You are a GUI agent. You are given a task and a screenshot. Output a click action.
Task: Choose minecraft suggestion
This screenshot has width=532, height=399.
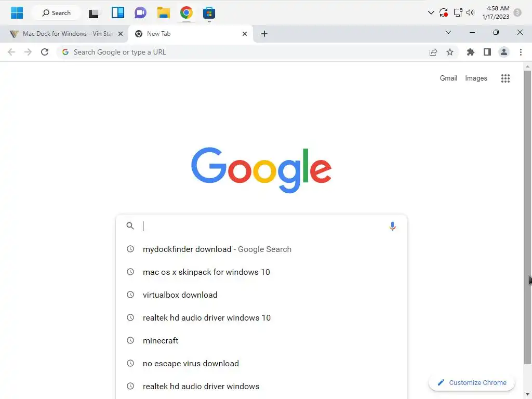click(x=261, y=341)
